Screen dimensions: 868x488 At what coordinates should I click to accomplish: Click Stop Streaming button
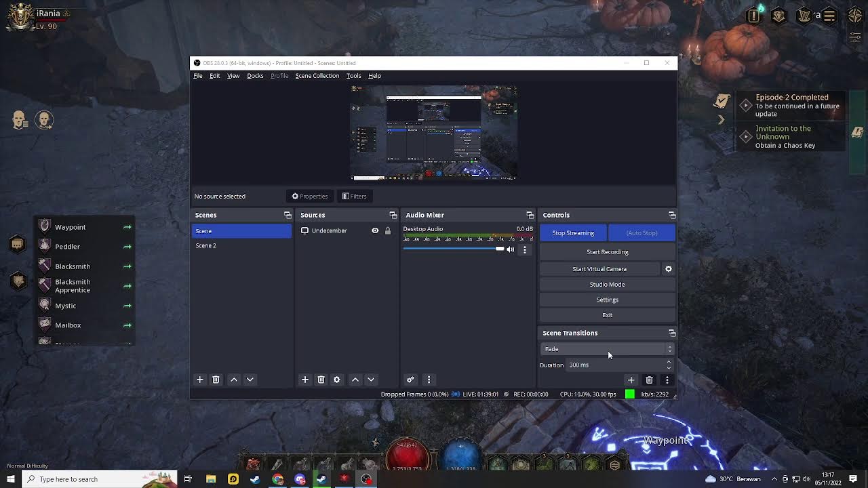tap(573, 233)
